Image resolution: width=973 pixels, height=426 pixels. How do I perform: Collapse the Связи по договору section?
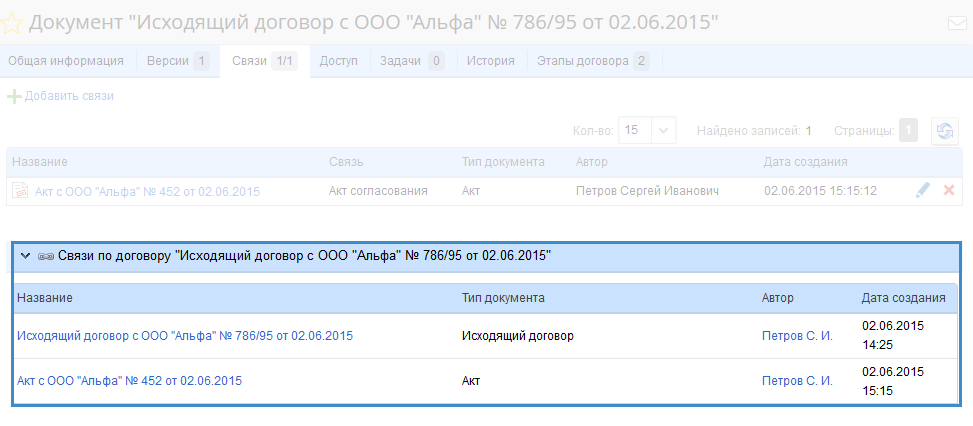tap(25, 256)
